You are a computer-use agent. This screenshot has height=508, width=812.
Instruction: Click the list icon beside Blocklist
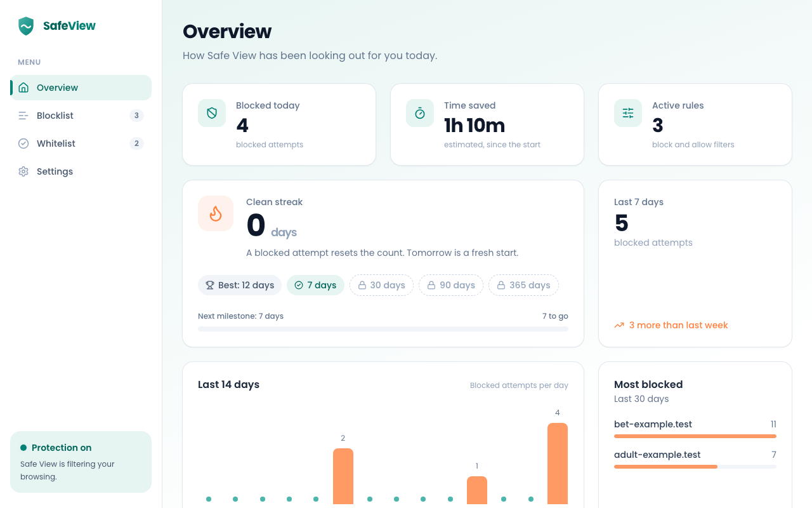(x=23, y=116)
